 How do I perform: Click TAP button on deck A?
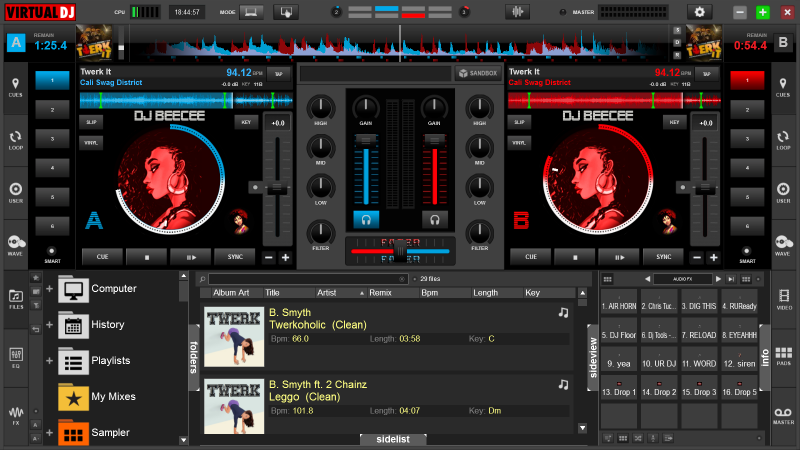[x=279, y=74]
